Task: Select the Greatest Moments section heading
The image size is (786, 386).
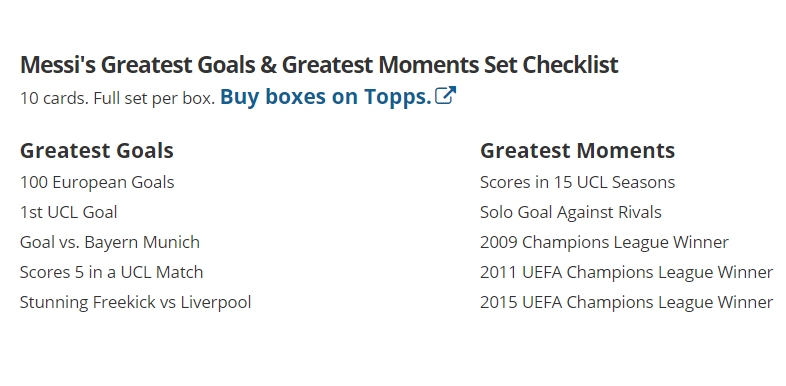Action: coord(577,150)
